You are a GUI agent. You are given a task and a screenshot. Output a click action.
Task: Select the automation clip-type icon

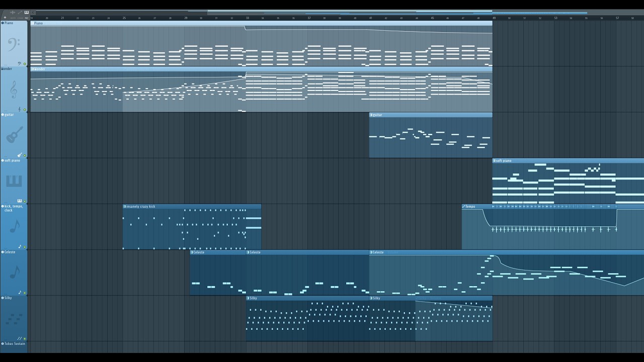point(20,12)
